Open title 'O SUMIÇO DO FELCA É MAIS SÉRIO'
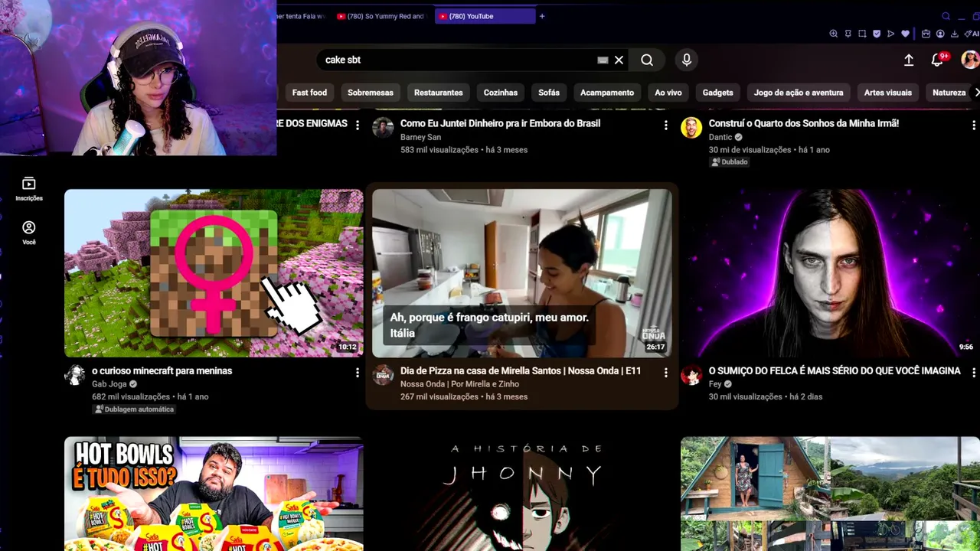 point(835,370)
